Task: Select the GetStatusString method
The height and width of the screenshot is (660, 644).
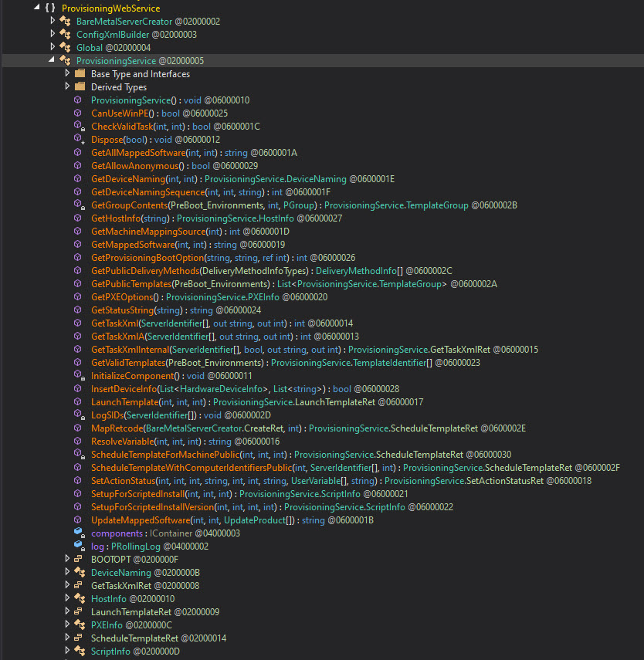Action: point(176,310)
